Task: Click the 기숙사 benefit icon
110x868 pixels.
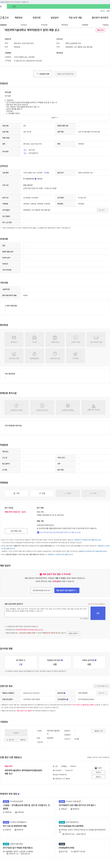Action: pyautogui.click(x=34, y=339)
